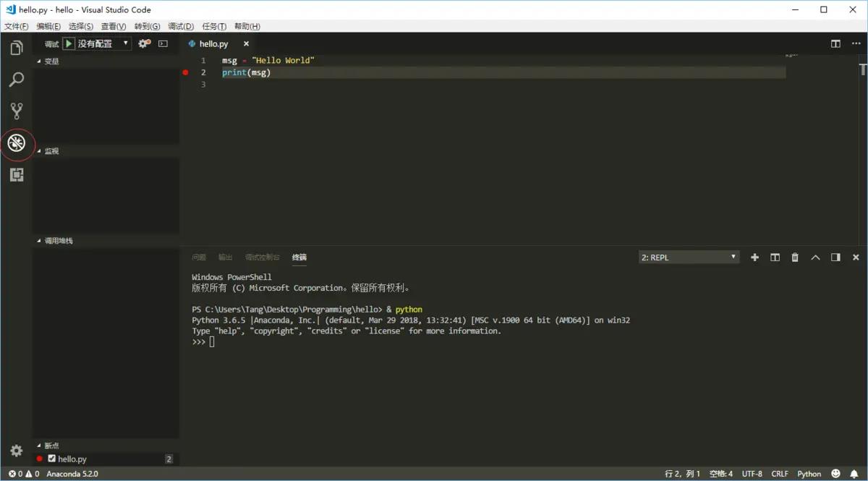Image resolution: width=868 pixels, height=481 pixels.
Task: Open the 调试(D) menu
Action: point(181,26)
